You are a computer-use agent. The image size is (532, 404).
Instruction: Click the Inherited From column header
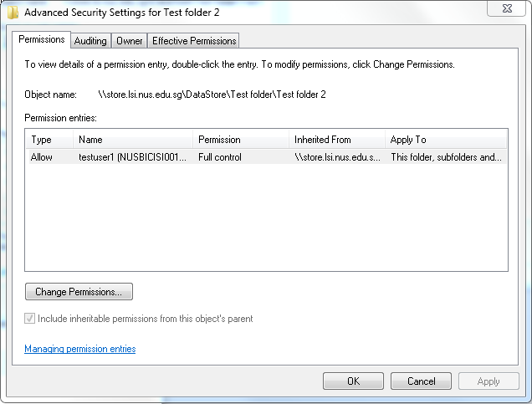[x=337, y=140]
